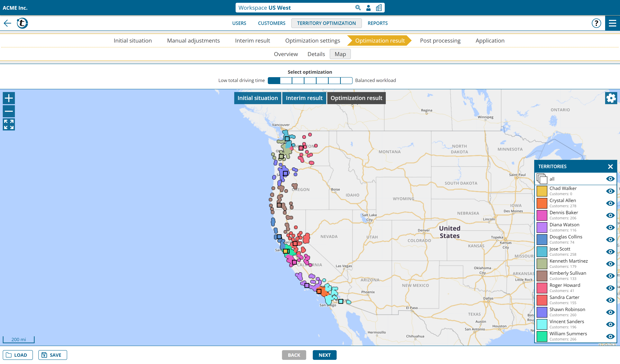The width and height of the screenshot is (620, 364).
Task: Open the portatour logo home icon
Action: pos(22,23)
